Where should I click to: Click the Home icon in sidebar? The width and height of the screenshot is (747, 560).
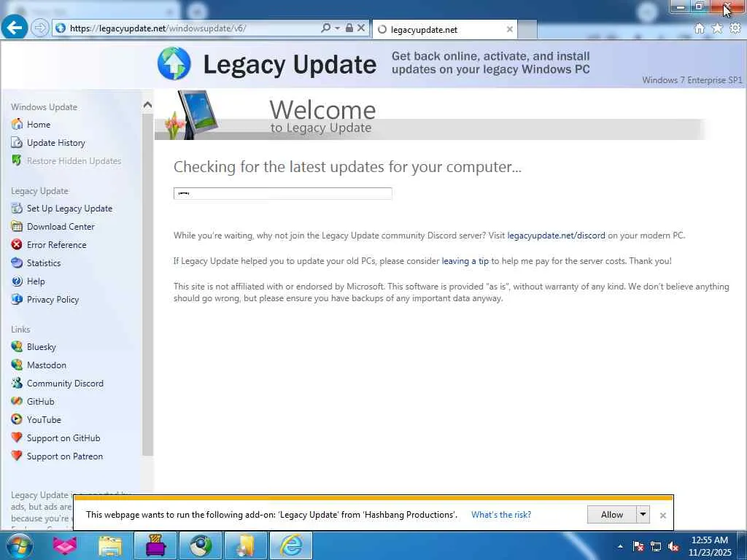tap(17, 124)
